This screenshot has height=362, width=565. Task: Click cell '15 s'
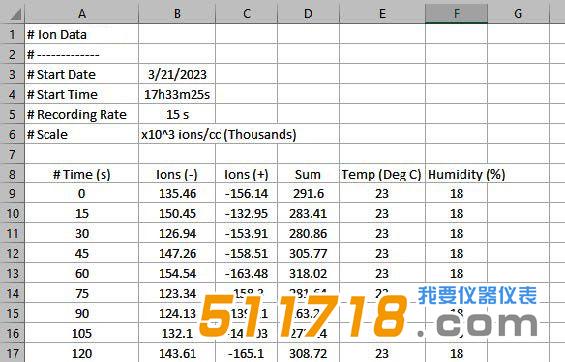point(177,114)
